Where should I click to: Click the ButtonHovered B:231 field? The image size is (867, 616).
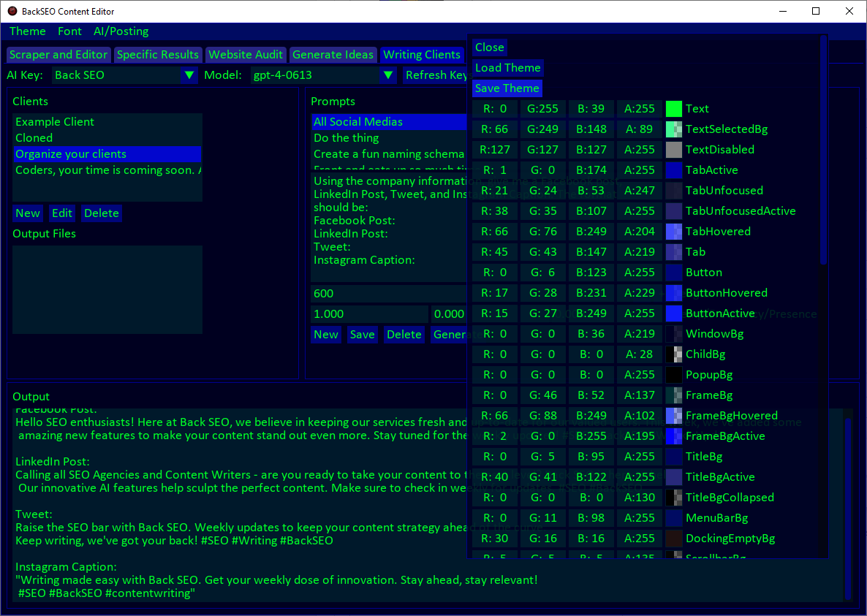click(x=591, y=293)
